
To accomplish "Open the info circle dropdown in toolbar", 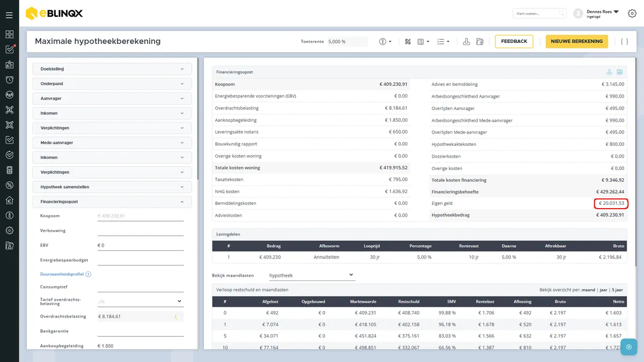I will (385, 41).
